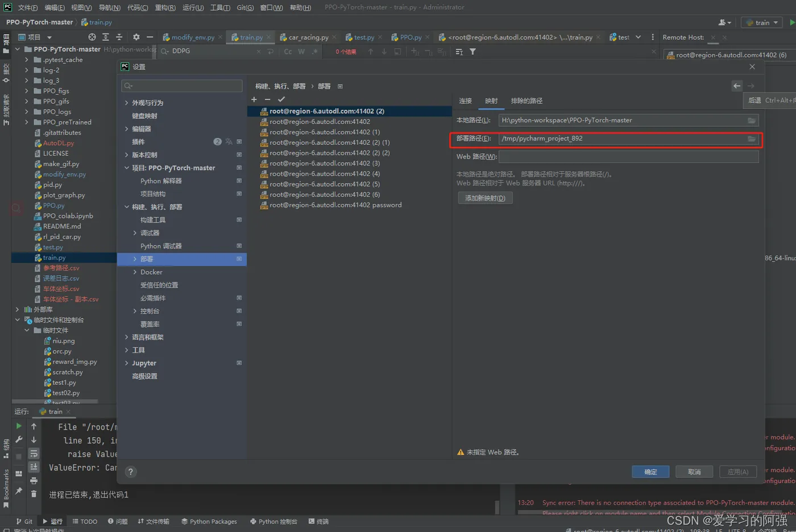Viewport: 796px width, 532px height.
Task: Click the filter funnel icon in search bar
Action: click(472, 52)
